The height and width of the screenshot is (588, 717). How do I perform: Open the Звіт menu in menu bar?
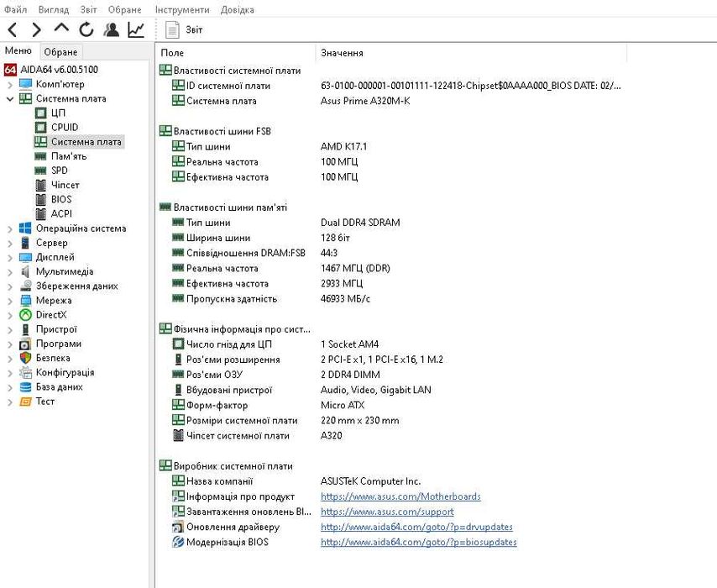88,9
